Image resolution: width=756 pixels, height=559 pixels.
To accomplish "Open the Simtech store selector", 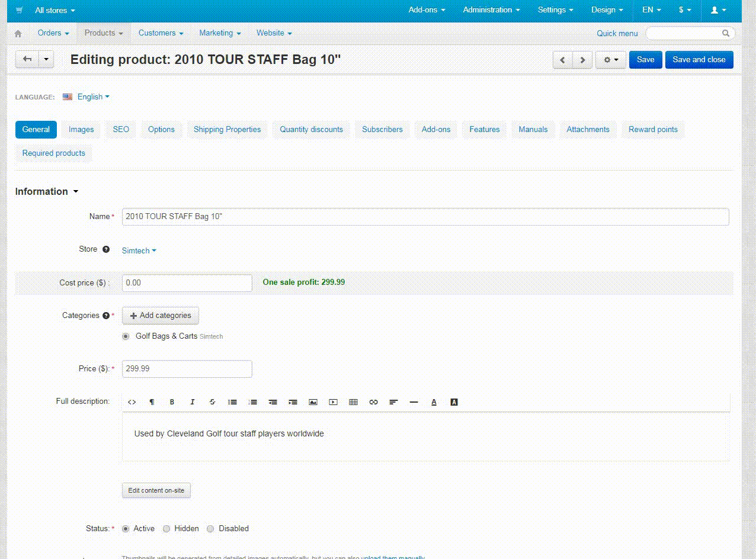I will click(139, 250).
